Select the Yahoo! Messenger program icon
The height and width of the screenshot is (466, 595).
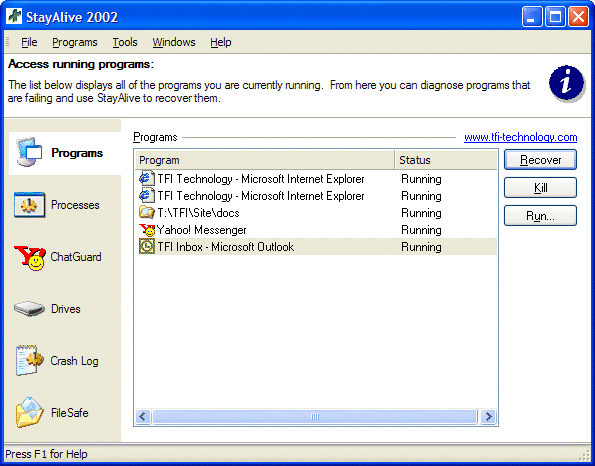pos(147,230)
